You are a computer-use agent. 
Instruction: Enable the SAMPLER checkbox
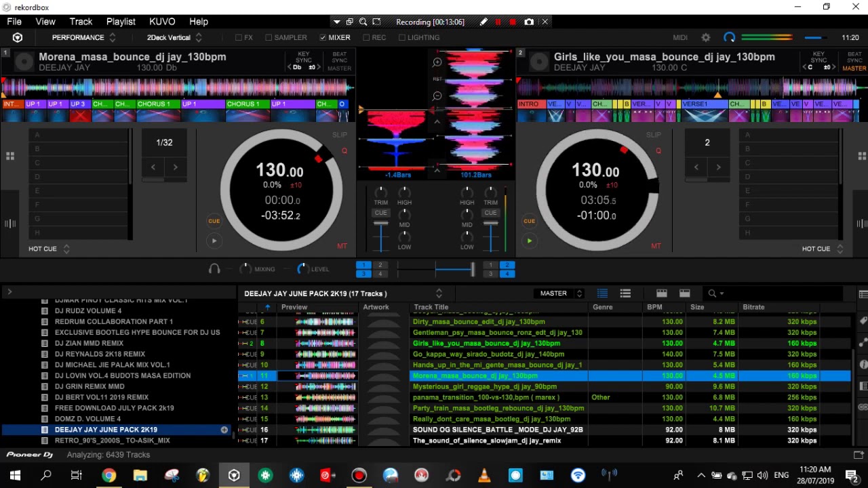click(269, 38)
